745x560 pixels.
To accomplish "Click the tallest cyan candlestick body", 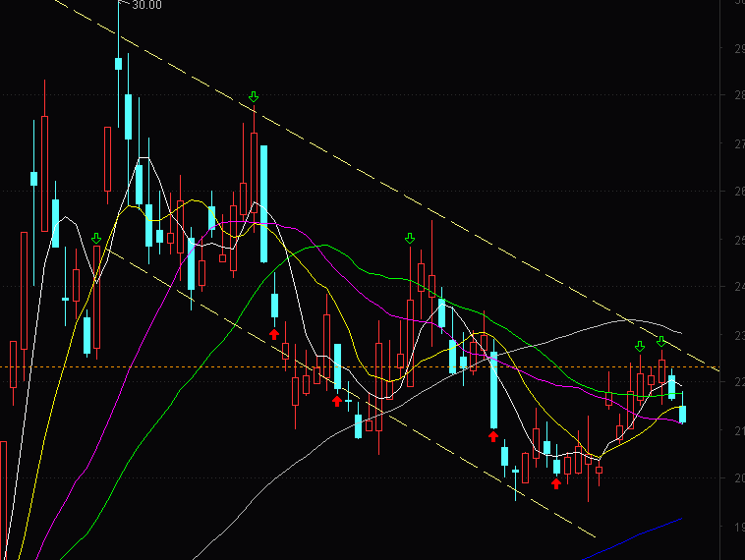I will [263, 203].
